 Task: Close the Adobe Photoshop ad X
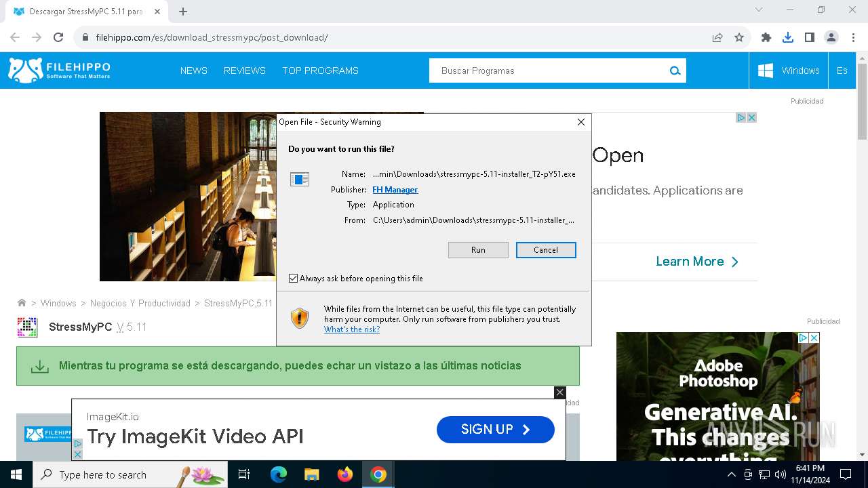814,338
